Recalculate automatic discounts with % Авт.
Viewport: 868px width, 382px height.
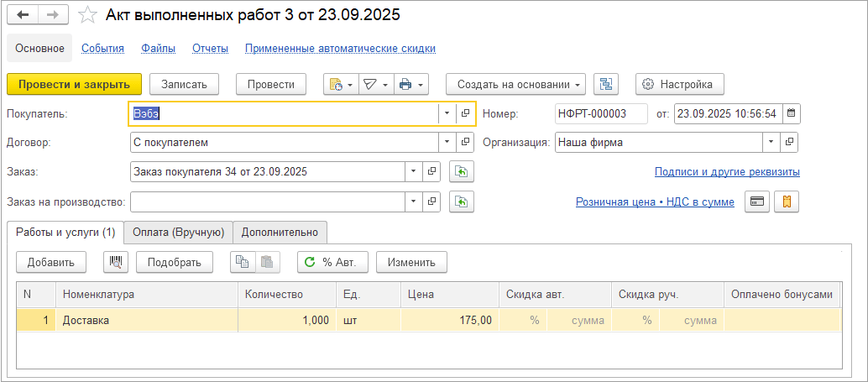(334, 262)
